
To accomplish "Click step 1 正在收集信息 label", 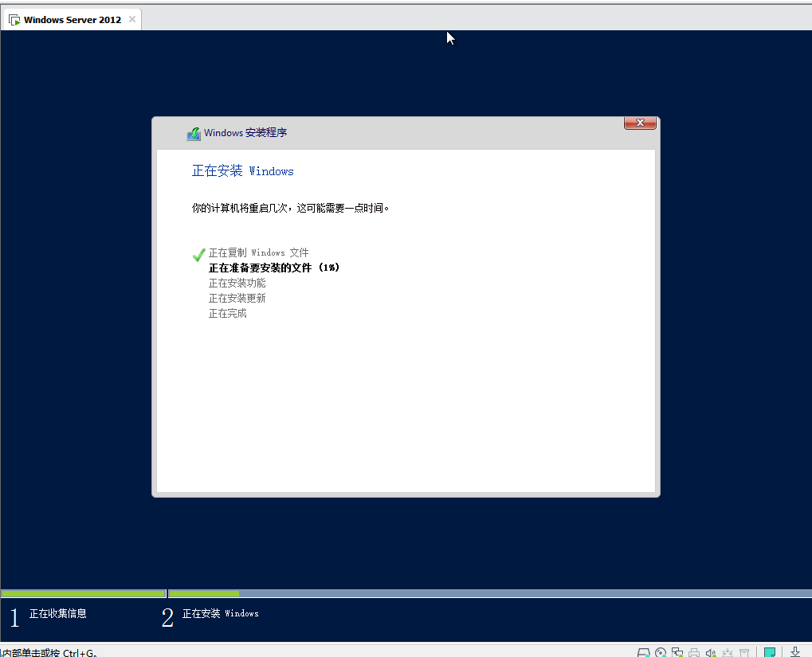I will coord(57,614).
